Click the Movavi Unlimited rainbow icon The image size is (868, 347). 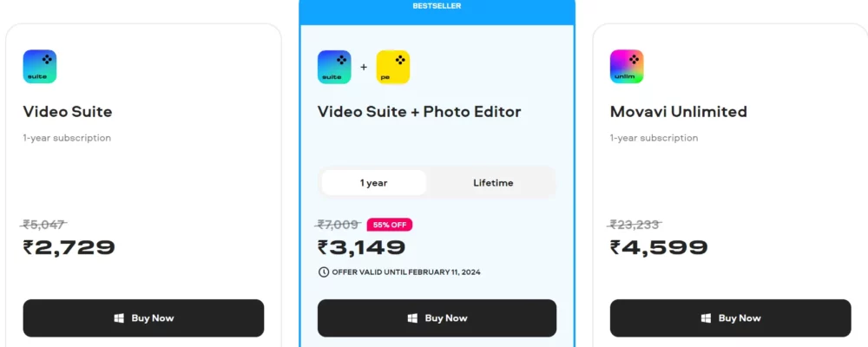coord(627,67)
